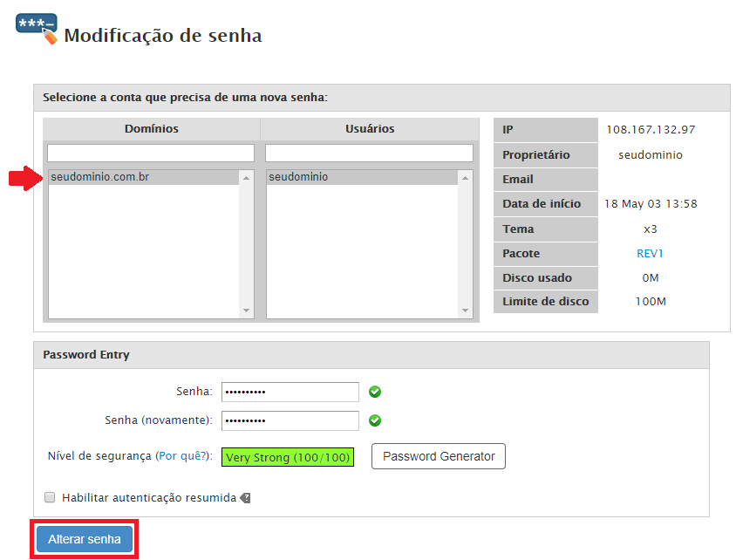The height and width of the screenshot is (560, 736).
Task: Click the green checkmark beside the Senha field
Action: [375, 392]
